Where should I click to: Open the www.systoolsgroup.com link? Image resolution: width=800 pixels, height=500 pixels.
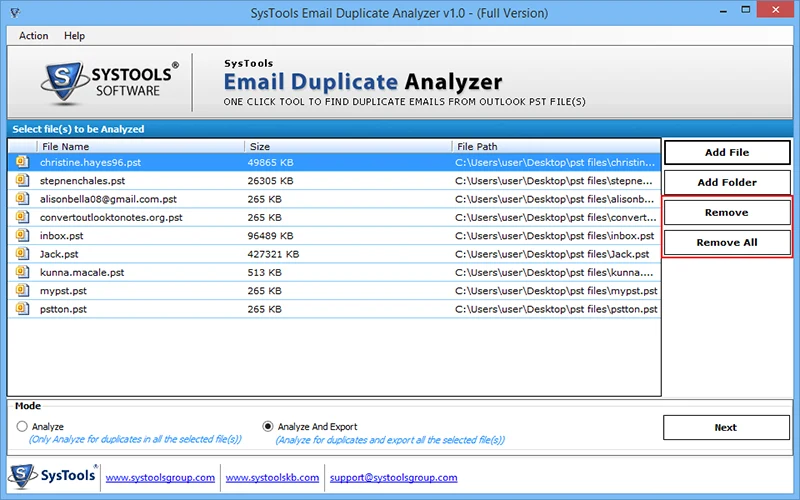pos(160,478)
